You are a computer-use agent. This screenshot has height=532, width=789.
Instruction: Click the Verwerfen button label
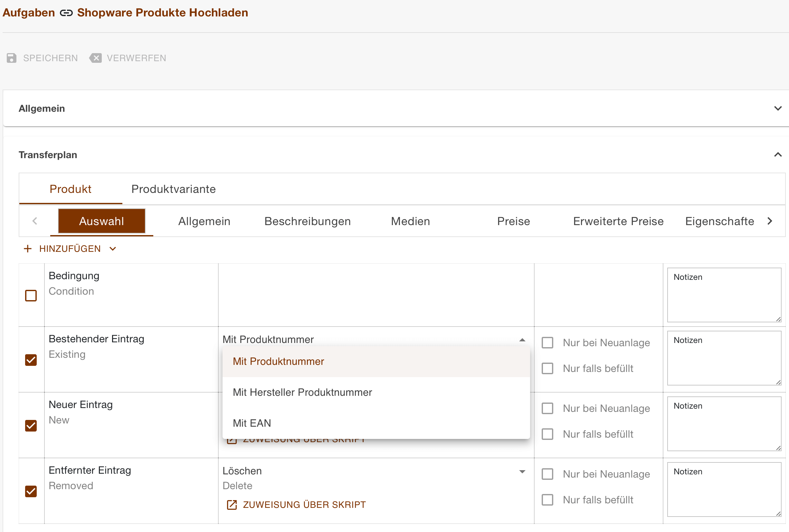pyautogui.click(x=136, y=58)
